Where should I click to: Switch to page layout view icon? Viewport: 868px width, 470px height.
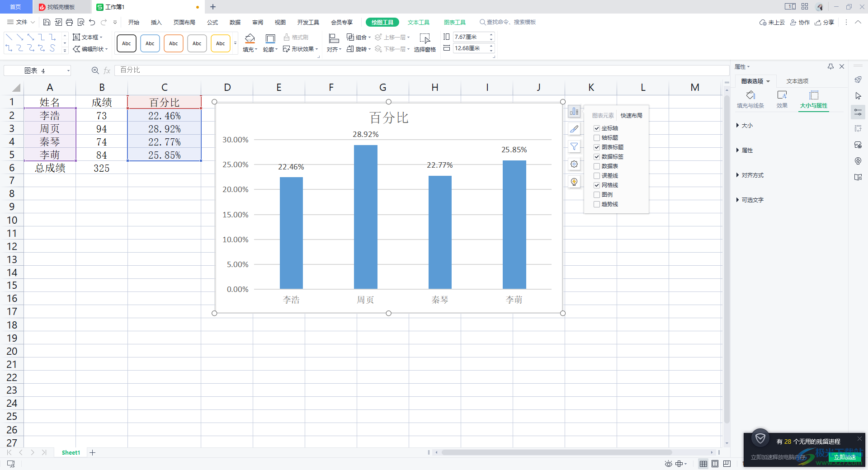(715, 464)
